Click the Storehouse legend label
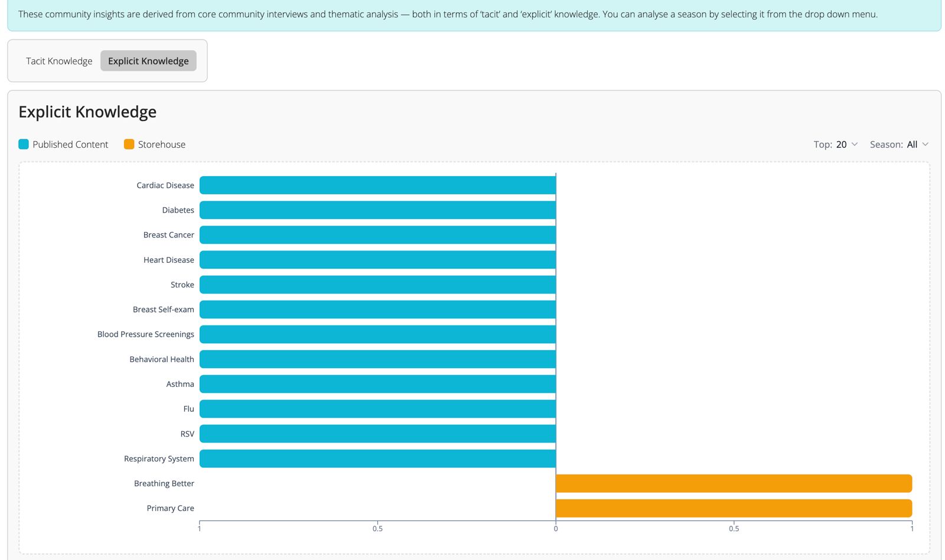Viewport: 945px width, 560px height. click(162, 144)
